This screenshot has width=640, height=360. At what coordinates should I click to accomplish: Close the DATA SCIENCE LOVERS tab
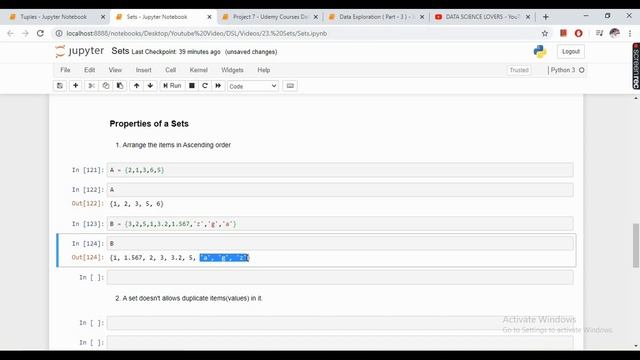[528, 17]
